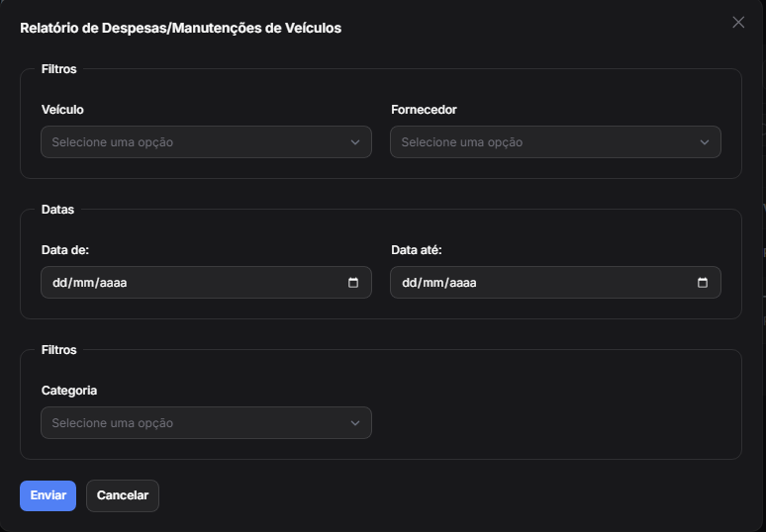
Task: Close the vehicle expenses report dialog
Action: (738, 22)
